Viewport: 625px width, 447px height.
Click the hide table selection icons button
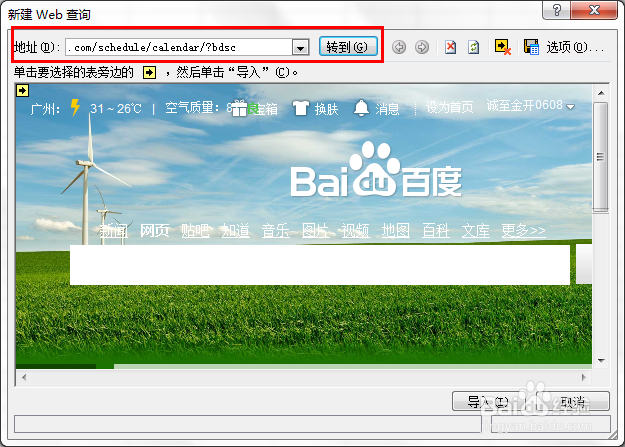(503, 47)
